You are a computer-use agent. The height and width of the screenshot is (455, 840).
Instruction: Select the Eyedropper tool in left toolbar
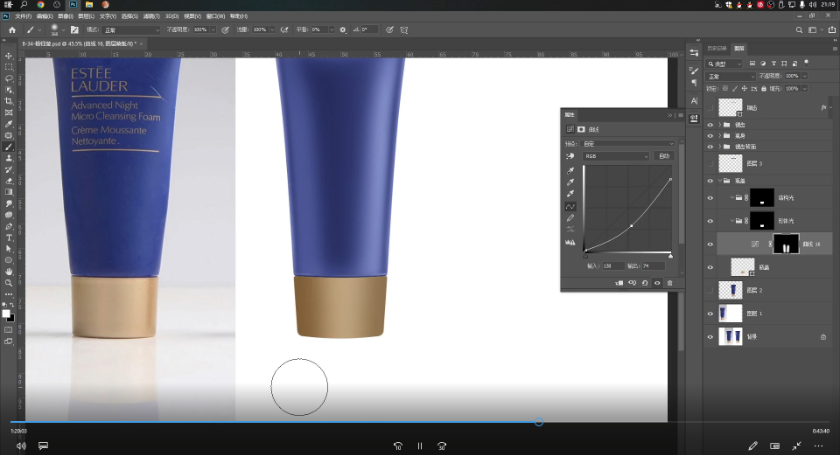point(9,124)
